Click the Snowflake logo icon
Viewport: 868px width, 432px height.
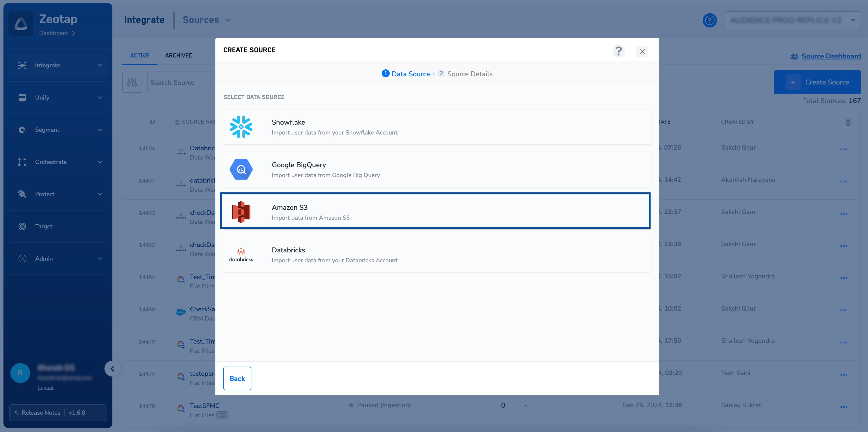pyautogui.click(x=241, y=127)
